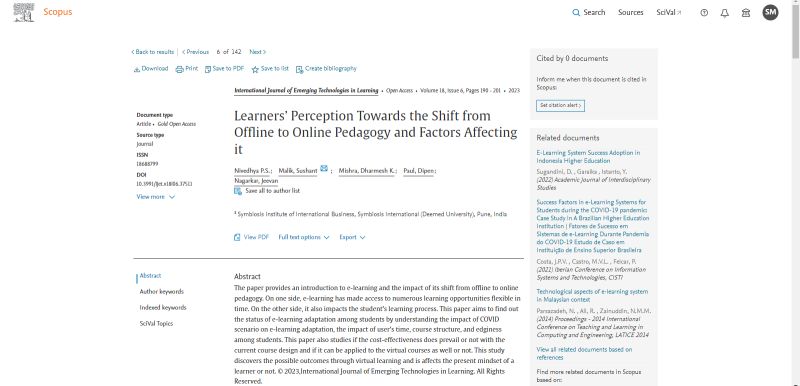Click the Print icon
This screenshot has height=386, width=800.
[179, 69]
